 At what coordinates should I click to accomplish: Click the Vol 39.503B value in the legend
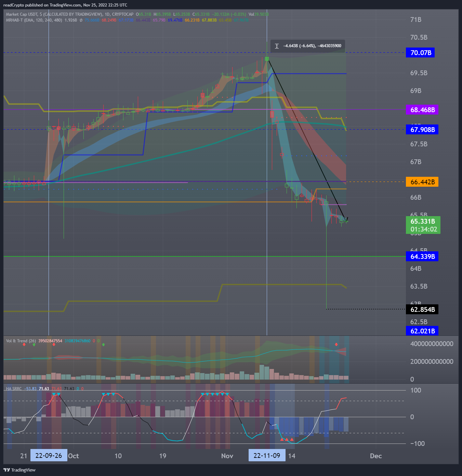point(259,14)
